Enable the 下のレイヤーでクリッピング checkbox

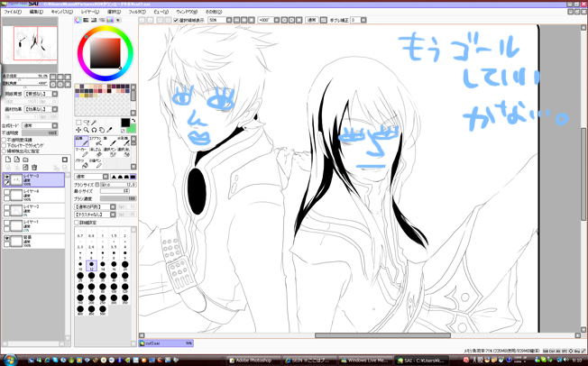coord(5,145)
